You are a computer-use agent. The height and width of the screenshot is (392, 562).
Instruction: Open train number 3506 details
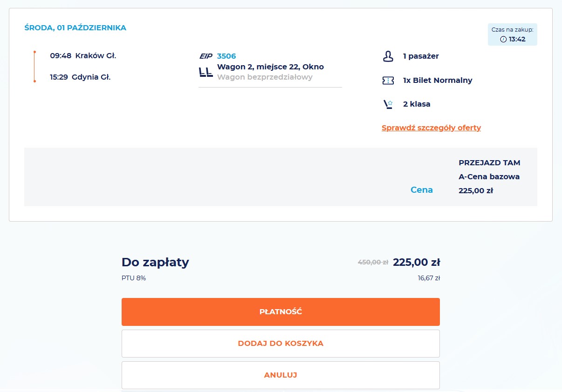(226, 56)
